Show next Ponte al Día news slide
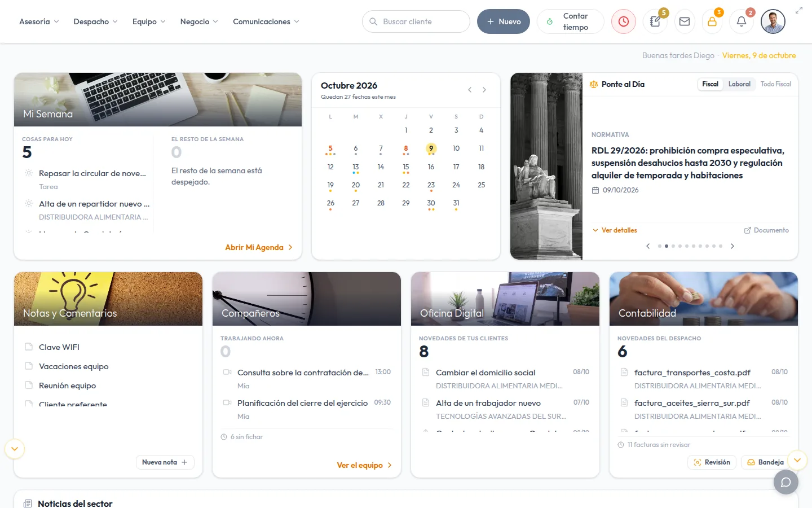Viewport: 812px width, 508px height. pyautogui.click(x=732, y=246)
